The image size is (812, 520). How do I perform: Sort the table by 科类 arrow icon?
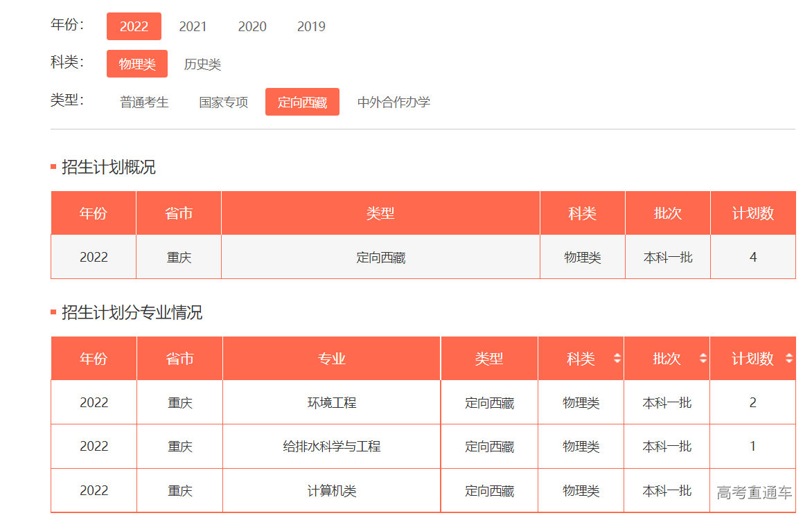pyautogui.click(x=617, y=359)
